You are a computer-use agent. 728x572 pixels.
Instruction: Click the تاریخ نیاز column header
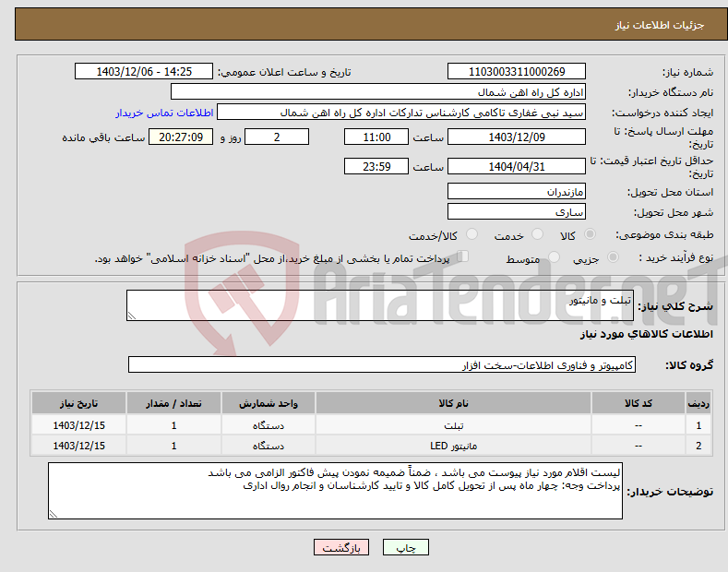79,403
